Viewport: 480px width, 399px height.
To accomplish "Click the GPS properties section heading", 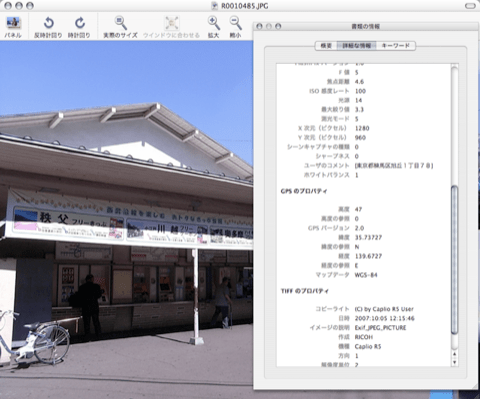I will pos(304,191).
